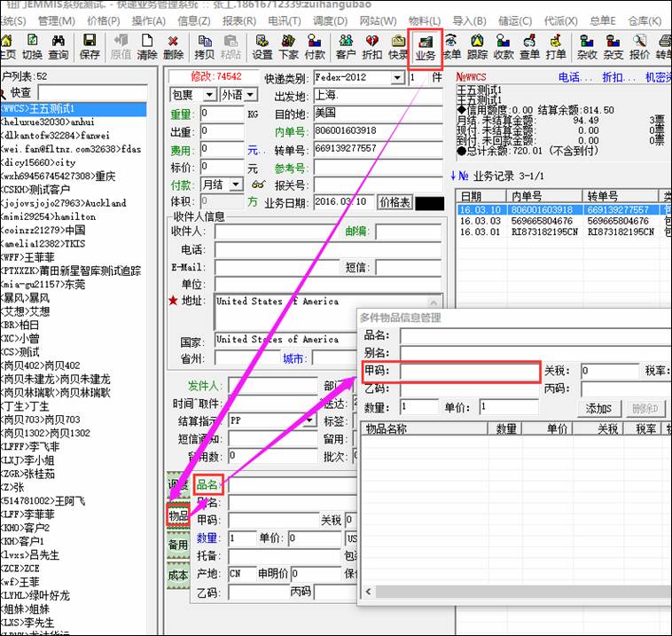Open the 付款 payment toolbar icon

tap(315, 47)
